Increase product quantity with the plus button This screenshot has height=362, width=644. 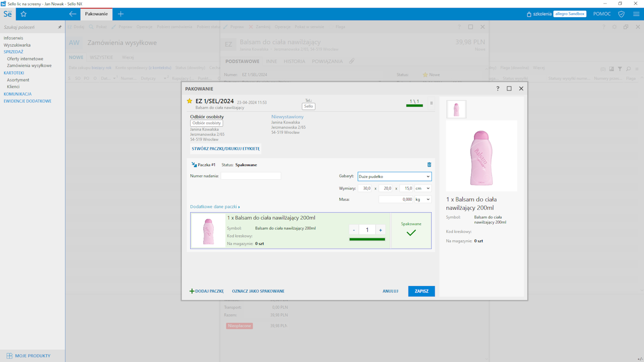click(380, 230)
